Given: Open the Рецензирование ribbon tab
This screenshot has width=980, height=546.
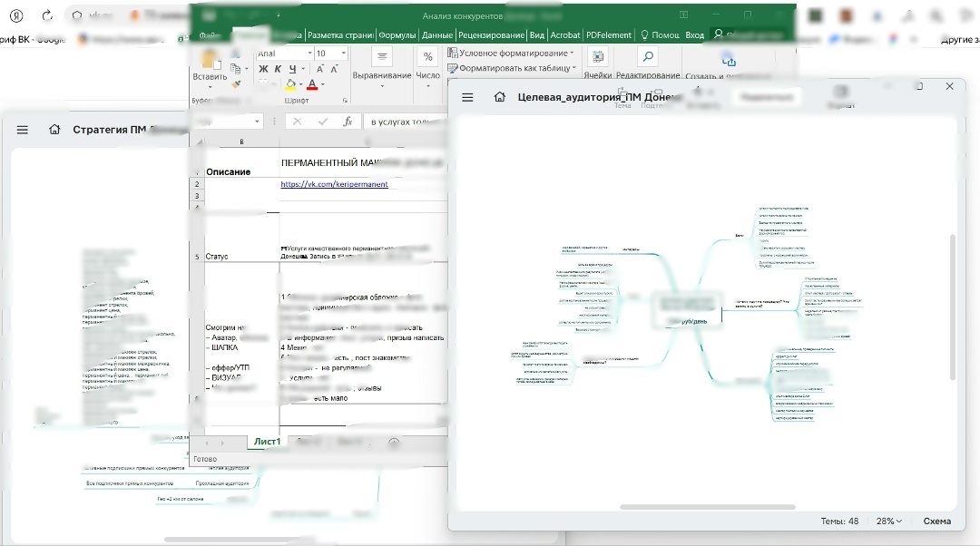Looking at the screenshot, I should (x=491, y=35).
